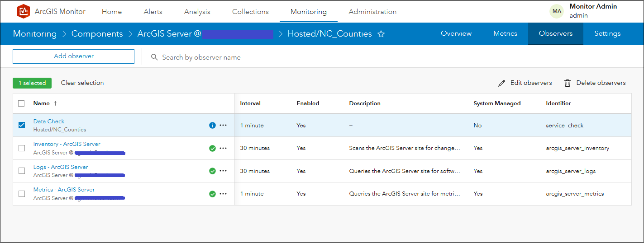Viewport: 644px width, 243px height.
Task: Click the MA user avatar
Action: [x=557, y=11]
